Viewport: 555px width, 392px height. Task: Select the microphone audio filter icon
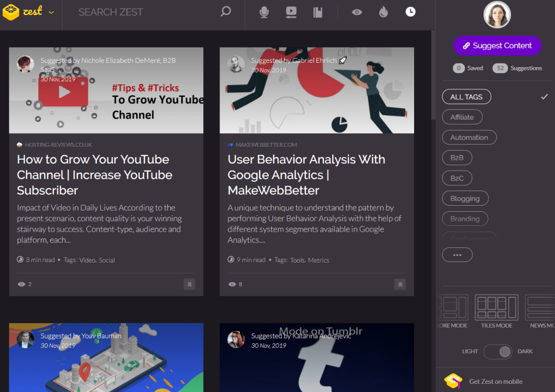(264, 12)
